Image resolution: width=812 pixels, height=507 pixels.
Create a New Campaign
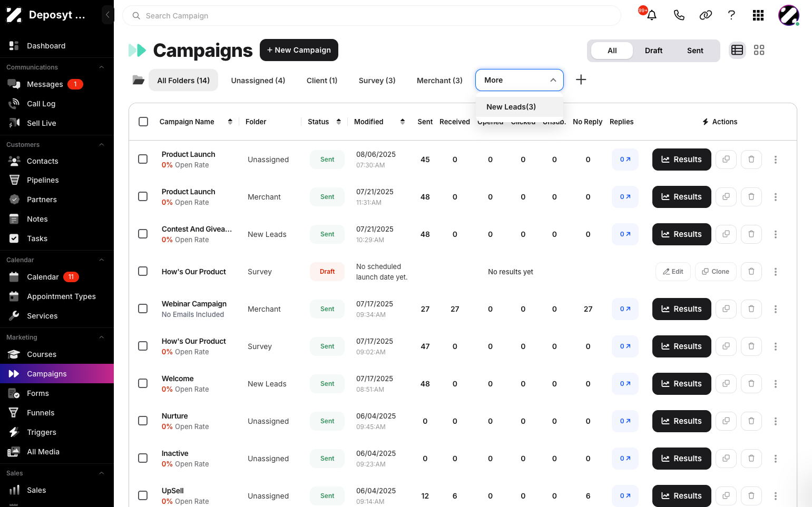pyautogui.click(x=299, y=50)
